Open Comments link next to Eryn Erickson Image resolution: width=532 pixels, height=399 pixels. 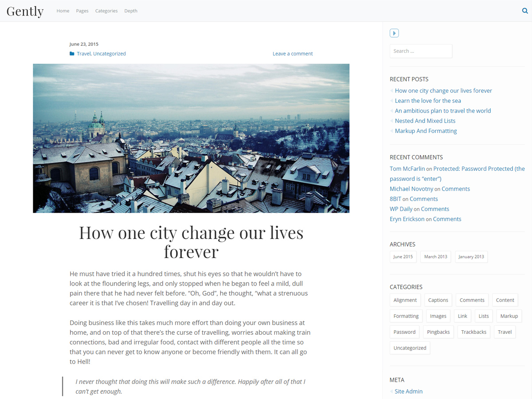coord(447,219)
